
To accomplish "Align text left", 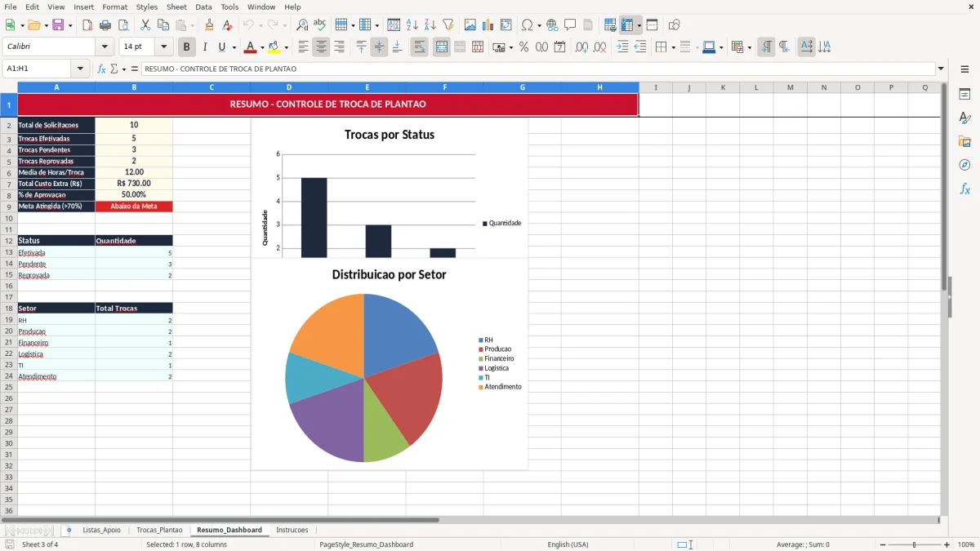I will 303,47.
